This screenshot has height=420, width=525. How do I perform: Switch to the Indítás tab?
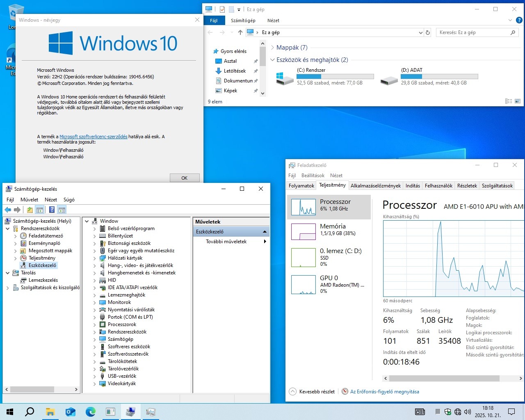pyautogui.click(x=413, y=186)
